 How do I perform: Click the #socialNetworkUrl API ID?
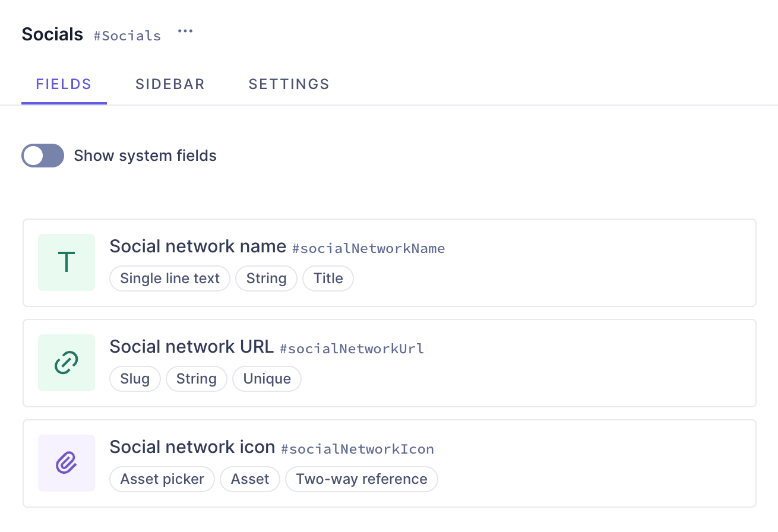(352, 349)
